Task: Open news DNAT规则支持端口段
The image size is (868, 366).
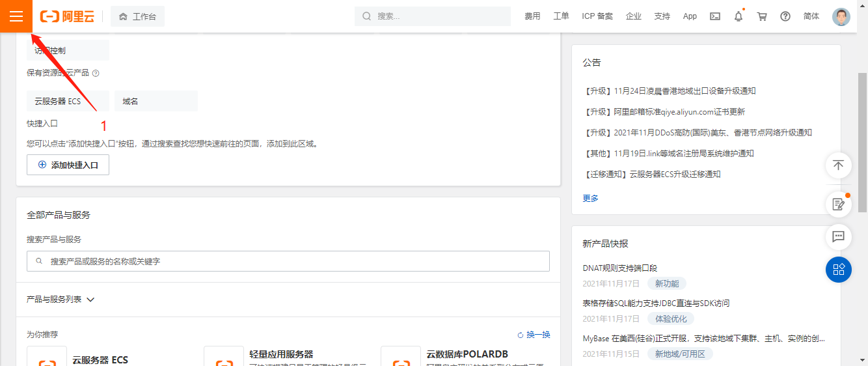Action: (x=620, y=268)
